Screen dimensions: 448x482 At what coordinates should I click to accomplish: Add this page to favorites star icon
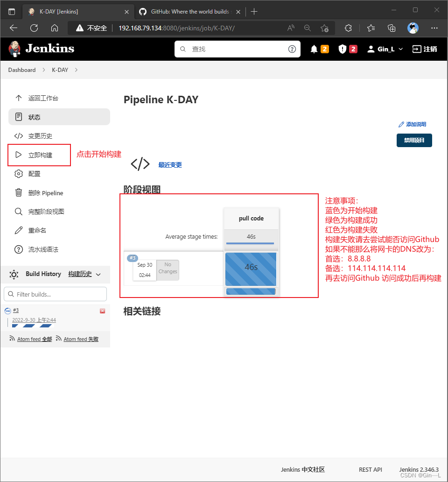tap(324, 28)
